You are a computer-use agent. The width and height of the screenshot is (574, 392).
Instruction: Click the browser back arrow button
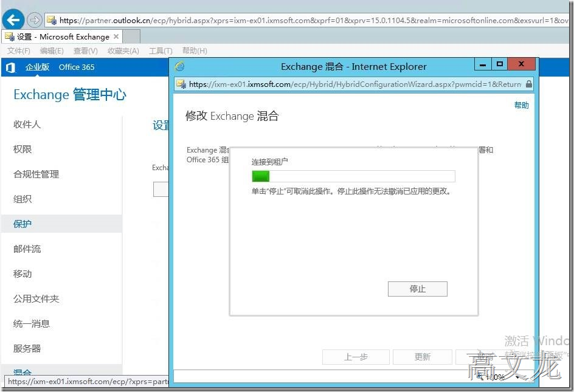pyautogui.click(x=13, y=20)
